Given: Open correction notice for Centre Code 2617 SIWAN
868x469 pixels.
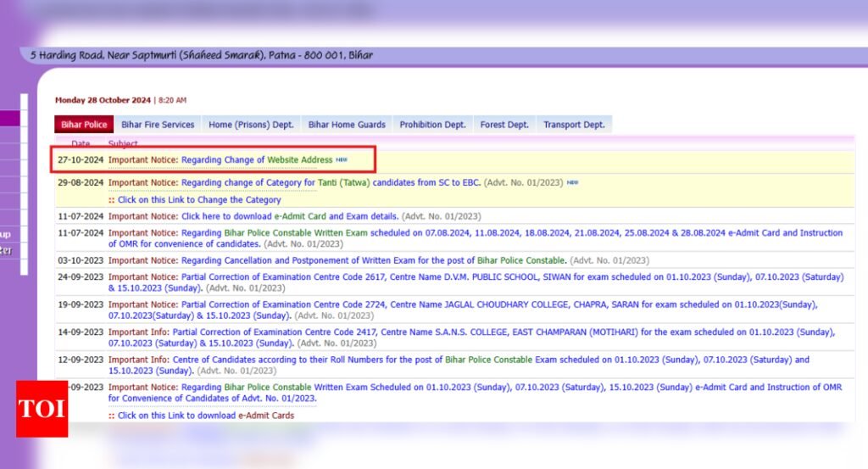Looking at the screenshot, I should pos(476,282).
